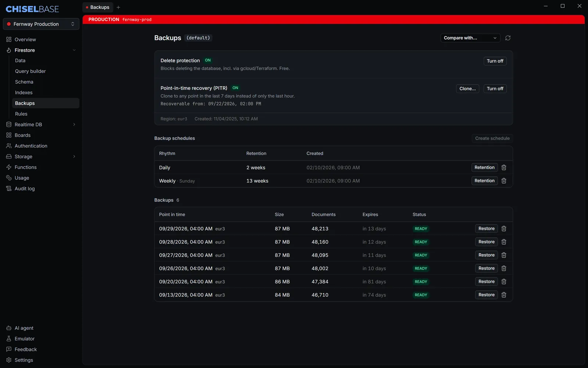This screenshot has height=368, width=588.
Task: Open the AI agent panel
Action: (41, 328)
